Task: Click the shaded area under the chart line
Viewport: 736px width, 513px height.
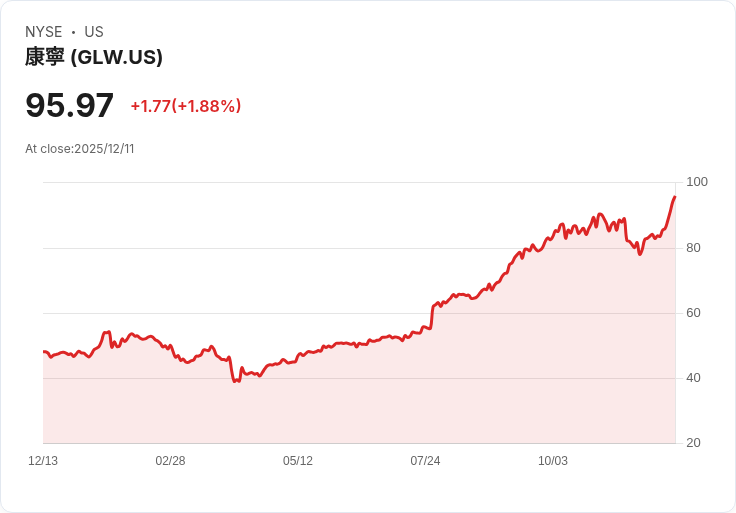Action: (x=359, y=404)
